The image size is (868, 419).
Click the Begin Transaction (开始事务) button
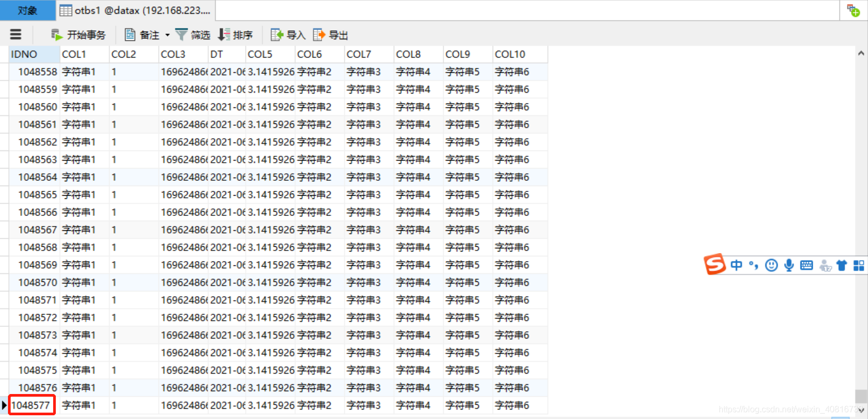click(78, 35)
